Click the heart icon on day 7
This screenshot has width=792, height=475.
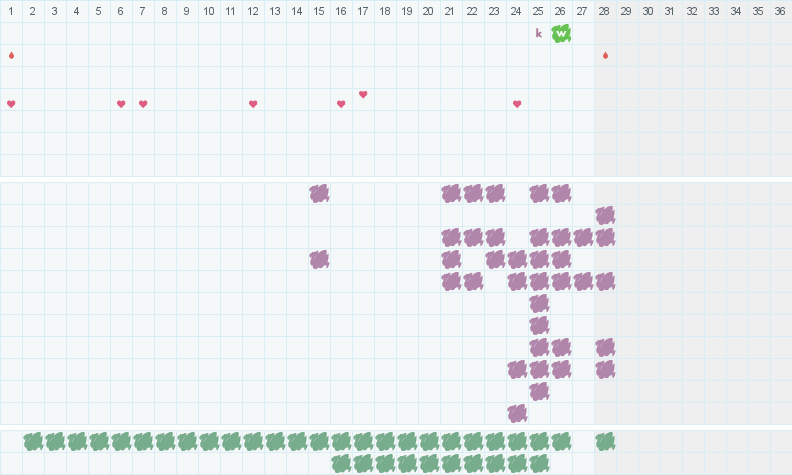143,104
